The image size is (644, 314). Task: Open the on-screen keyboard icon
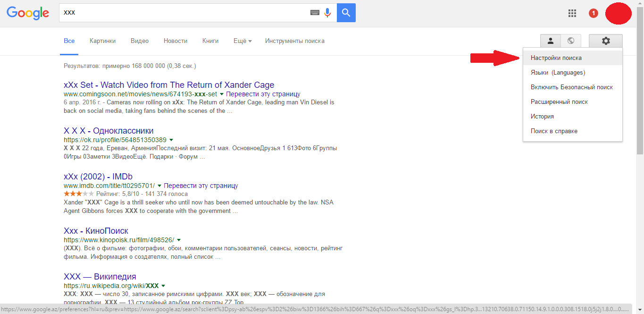point(315,13)
